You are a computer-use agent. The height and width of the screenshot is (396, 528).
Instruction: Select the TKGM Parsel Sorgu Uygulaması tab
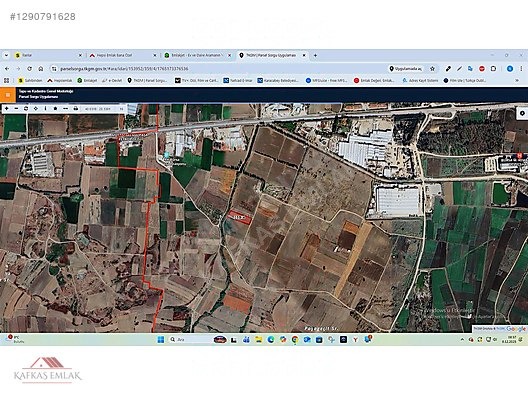pyautogui.click(x=272, y=55)
